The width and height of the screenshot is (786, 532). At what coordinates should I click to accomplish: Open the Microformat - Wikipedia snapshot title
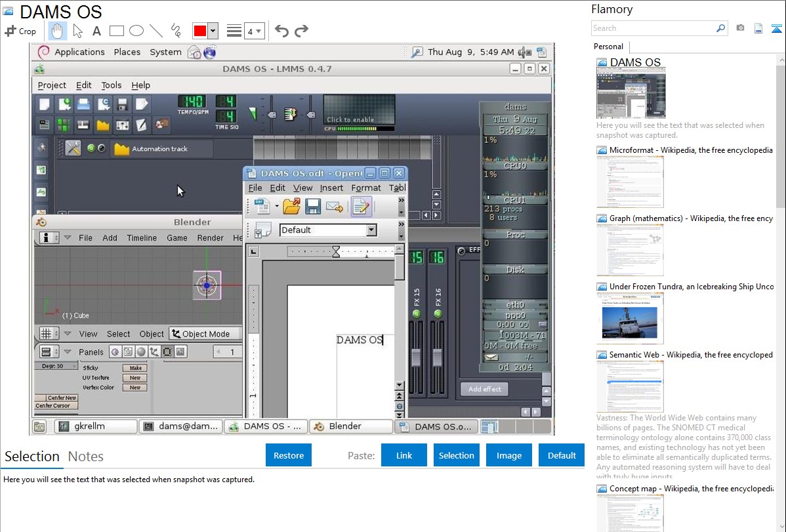691,150
